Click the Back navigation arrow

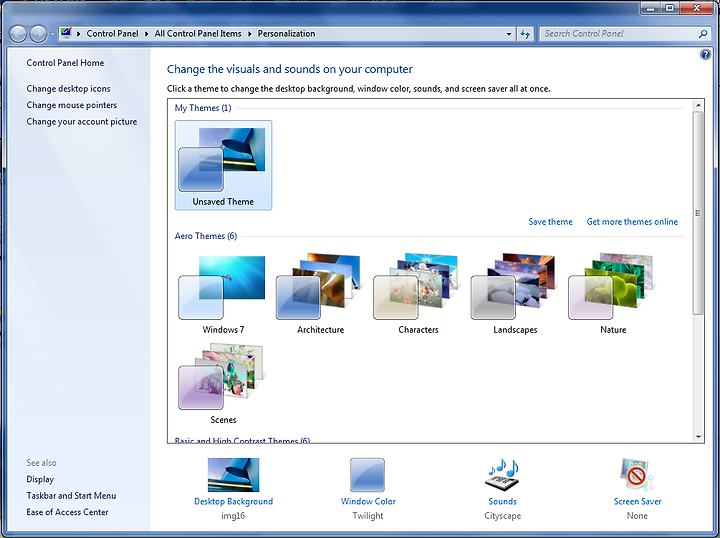click(x=18, y=34)
